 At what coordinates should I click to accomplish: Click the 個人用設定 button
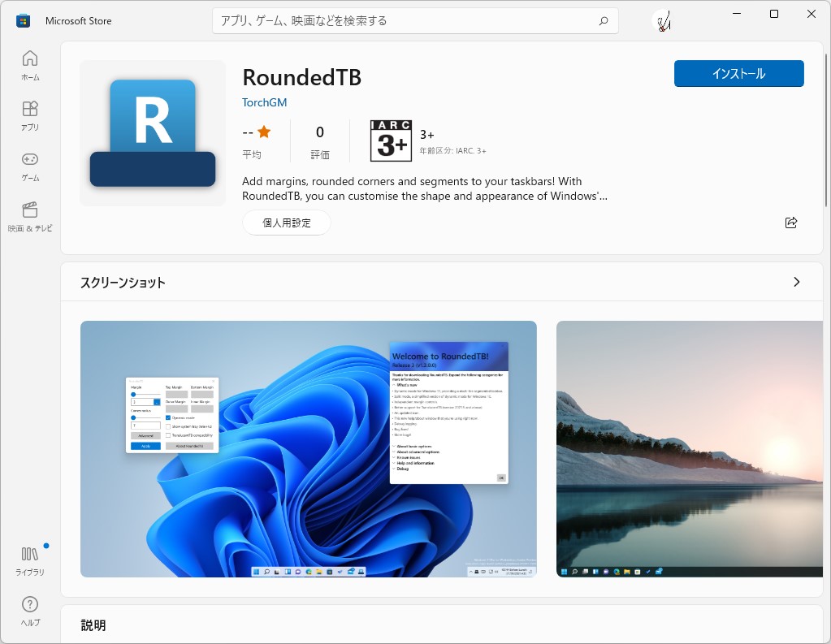[286, 222]
